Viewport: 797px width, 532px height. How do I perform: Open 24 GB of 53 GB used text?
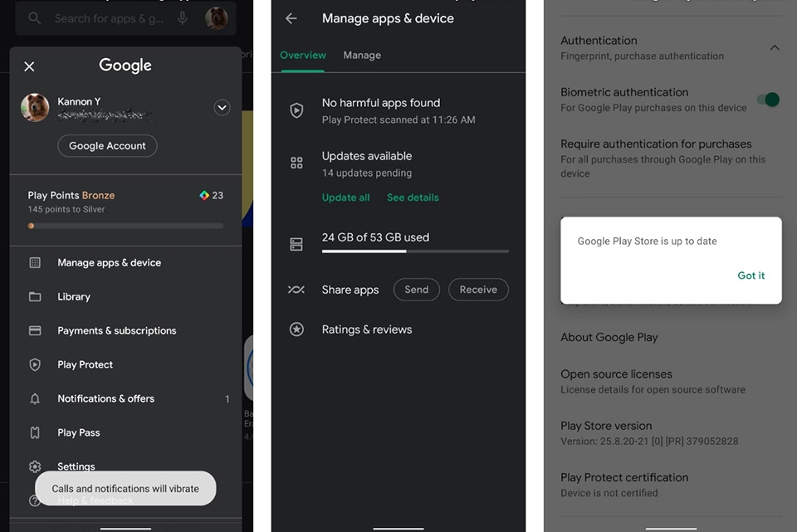(x=375, y=237)
